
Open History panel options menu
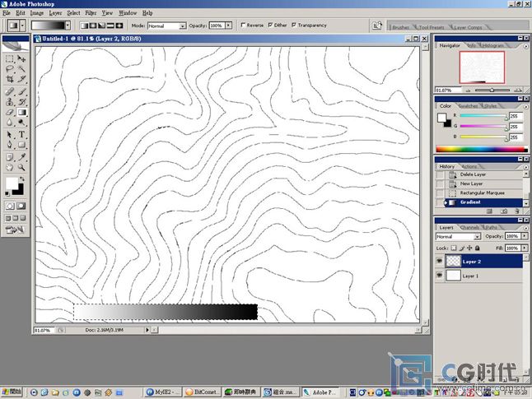[x=526, y=167]
